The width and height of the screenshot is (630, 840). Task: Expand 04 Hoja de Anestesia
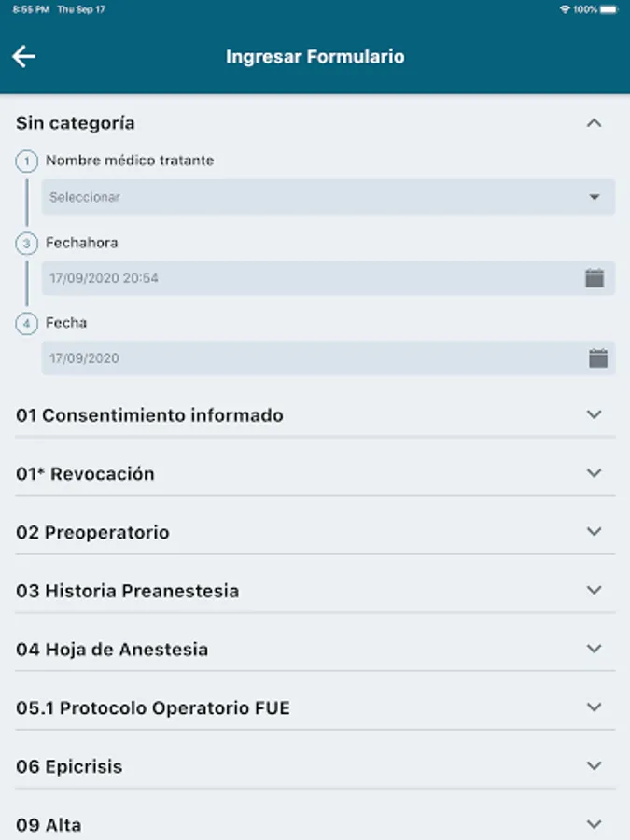point(594,649)
